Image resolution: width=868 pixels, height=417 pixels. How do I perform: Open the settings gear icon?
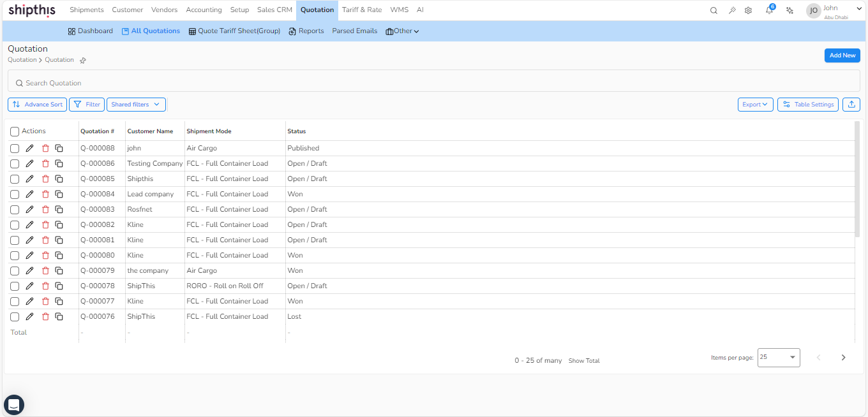(748, 10)
